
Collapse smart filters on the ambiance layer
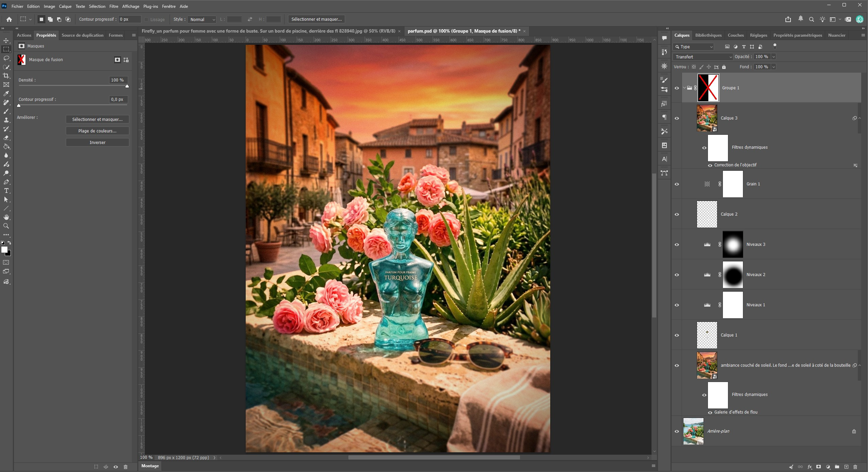pyautogui.click(x=860, y=365)
